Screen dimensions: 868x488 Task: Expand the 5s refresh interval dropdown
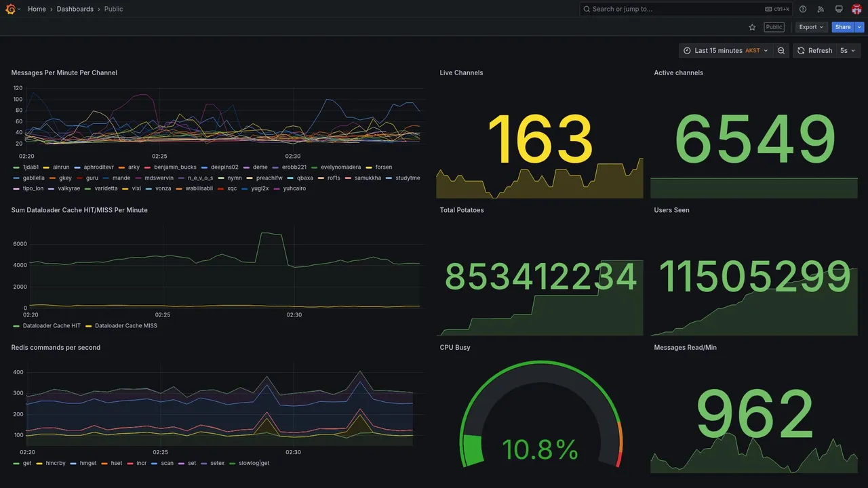coord(848,51)
